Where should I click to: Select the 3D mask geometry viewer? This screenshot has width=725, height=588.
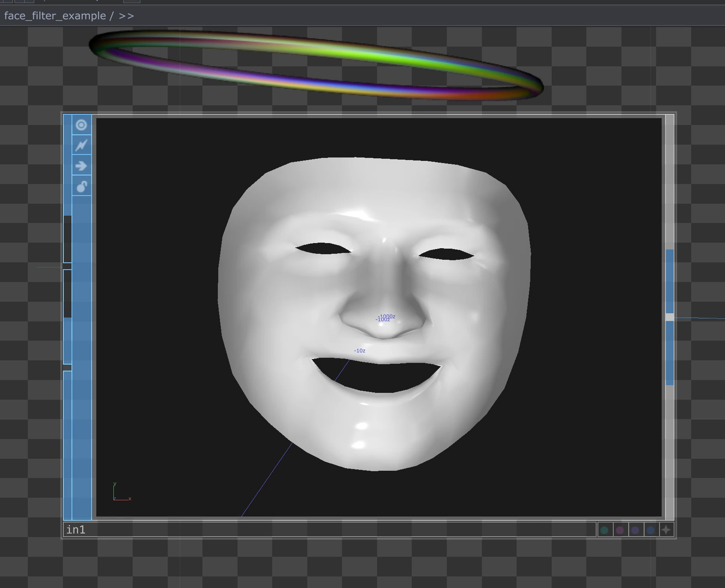[379, 317]
